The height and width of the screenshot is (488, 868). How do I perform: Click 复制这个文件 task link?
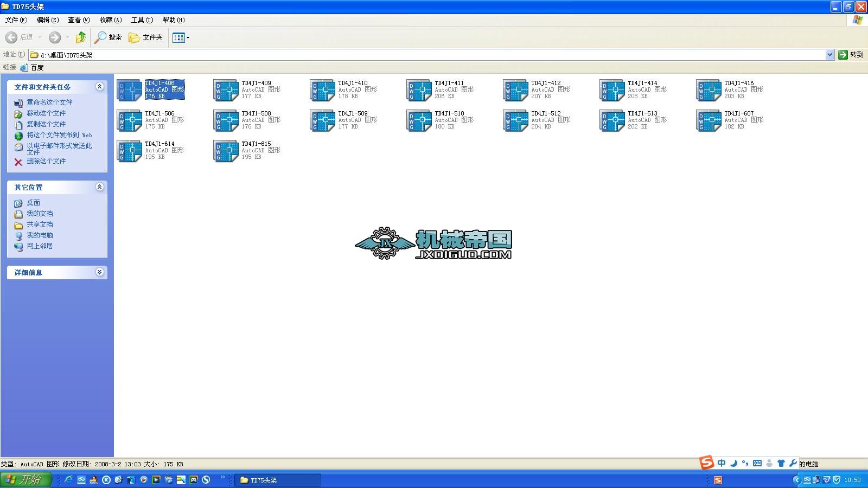pyautogui.click(x=46, y=124)
